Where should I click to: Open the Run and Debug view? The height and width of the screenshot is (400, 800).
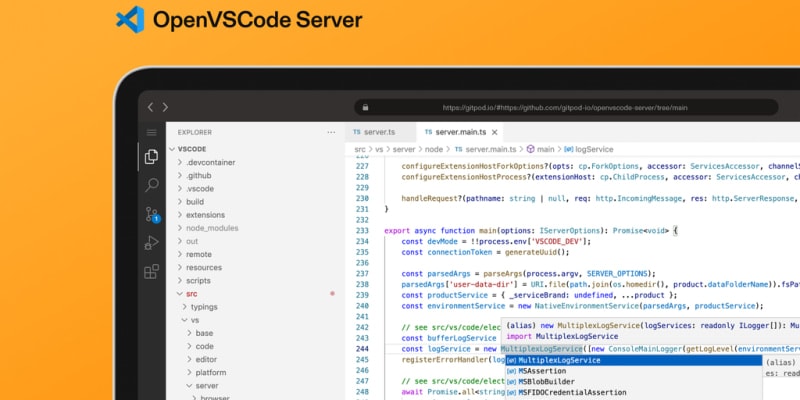pos(152,242)
